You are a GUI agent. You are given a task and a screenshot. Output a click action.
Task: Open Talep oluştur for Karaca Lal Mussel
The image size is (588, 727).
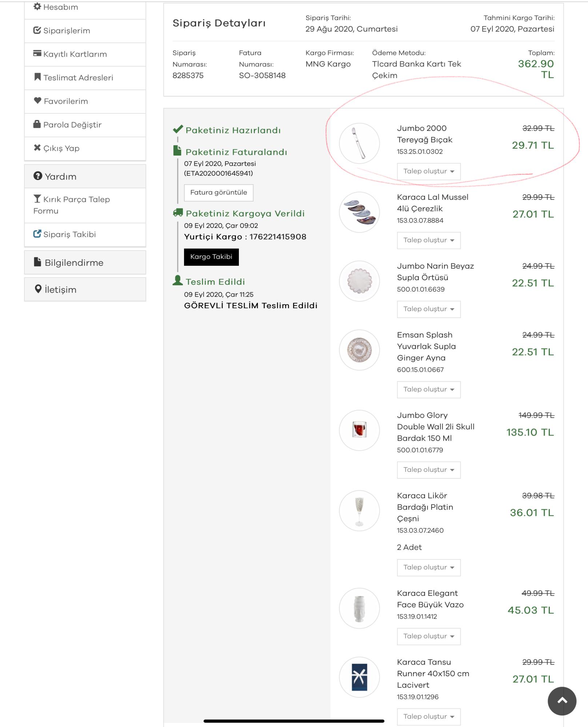pos(429,240)
